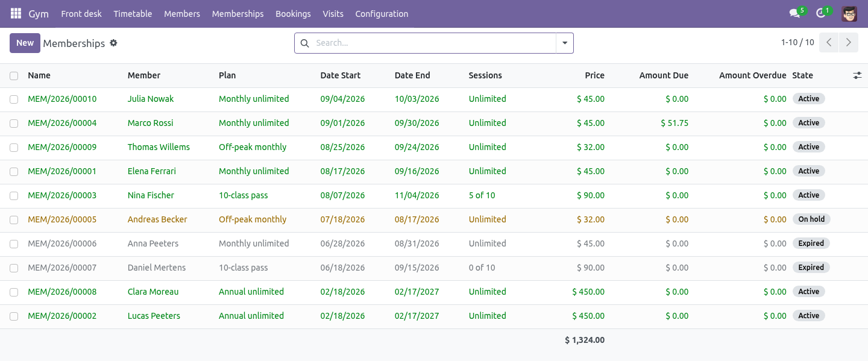Viewport: 868px width, 361px height.
Task: Click Daniel Mertens member cell
Action: [157, 268]
